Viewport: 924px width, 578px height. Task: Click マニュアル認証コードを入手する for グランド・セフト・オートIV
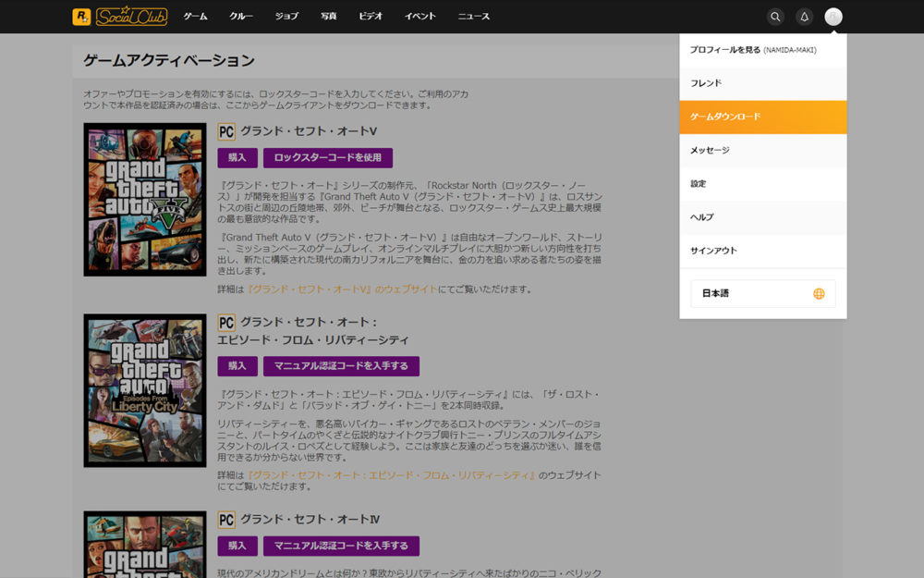[341, 546]
